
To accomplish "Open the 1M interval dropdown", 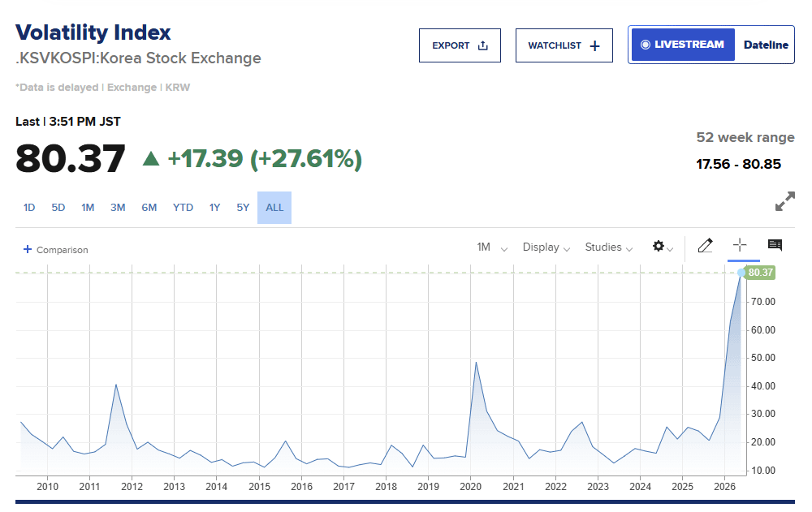I will (x=492, y=247).
